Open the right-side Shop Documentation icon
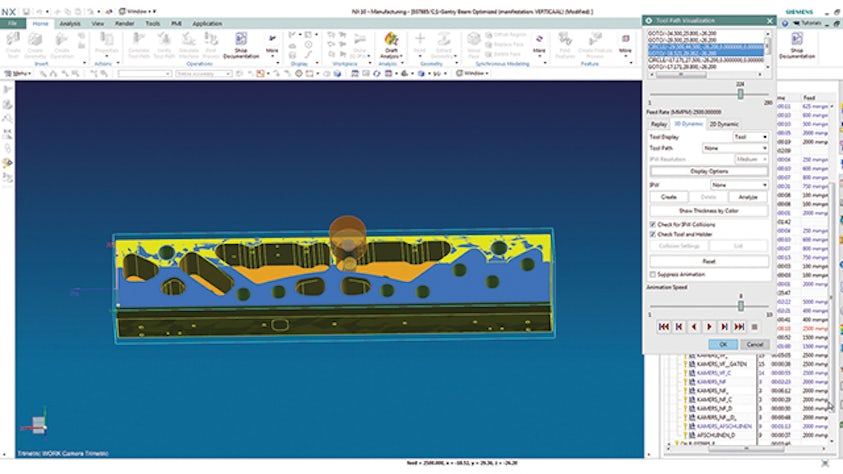This screenshot has width=843, height=474. (x=797, y=46)
